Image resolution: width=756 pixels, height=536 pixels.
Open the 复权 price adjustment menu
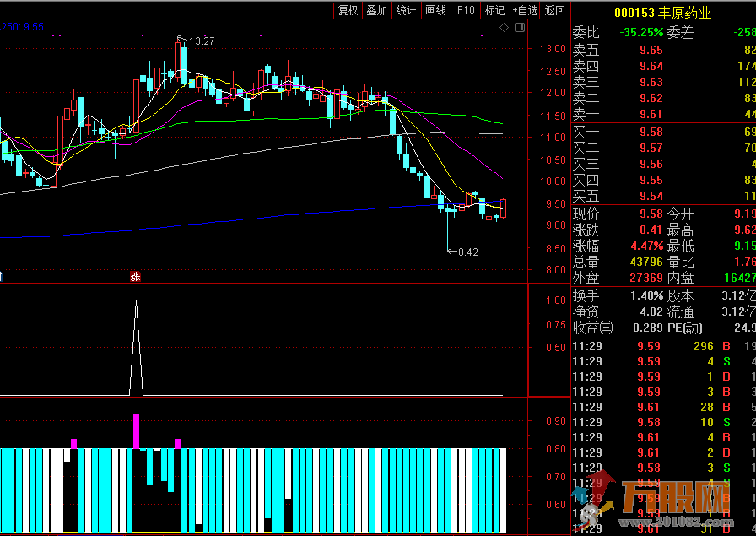348,10
